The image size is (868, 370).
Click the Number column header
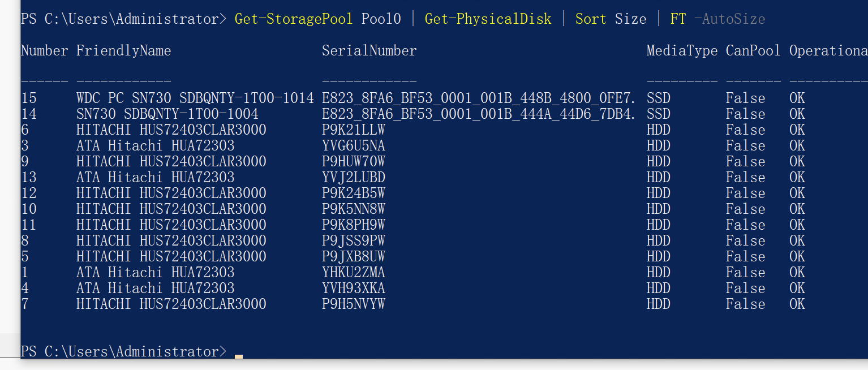click(x=44, y=51)
